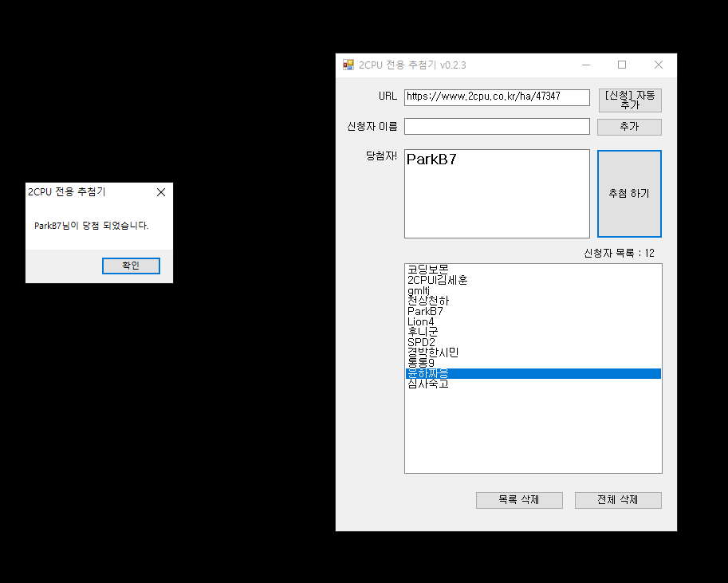Select highlighted 윤하짜응 list entry

[x=533, y=373]
